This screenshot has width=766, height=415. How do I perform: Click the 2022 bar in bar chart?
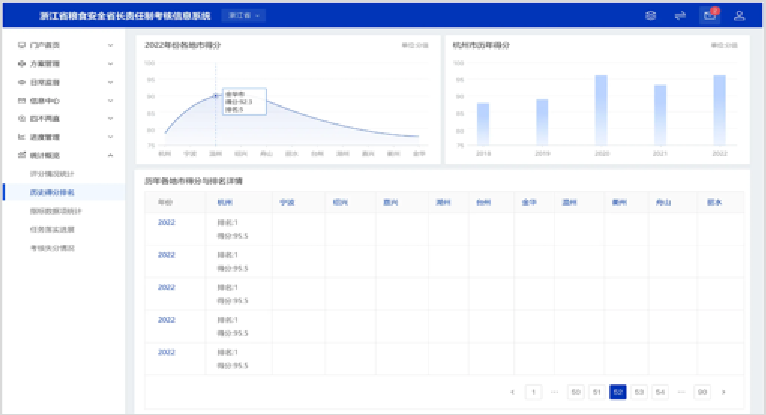click(x=719, y=110)
